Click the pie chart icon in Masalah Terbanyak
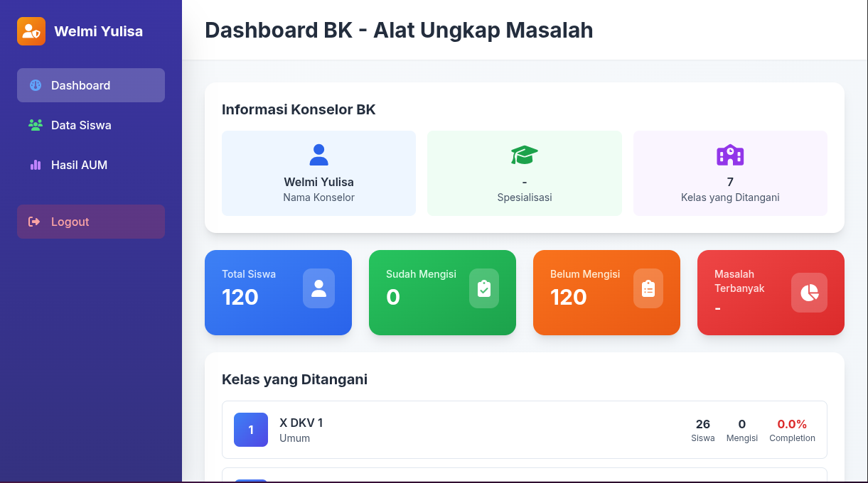The image size is (868, 483). pyautogui.click(x=809, y=293)
